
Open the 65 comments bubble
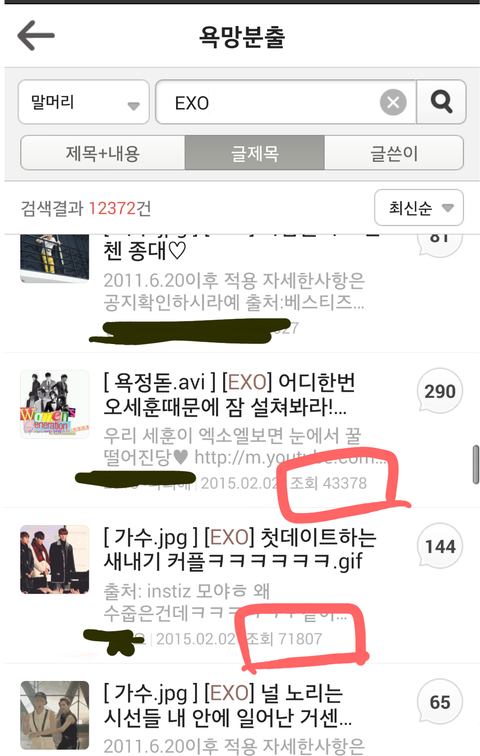pyautogui.click(x=440, y=702)
